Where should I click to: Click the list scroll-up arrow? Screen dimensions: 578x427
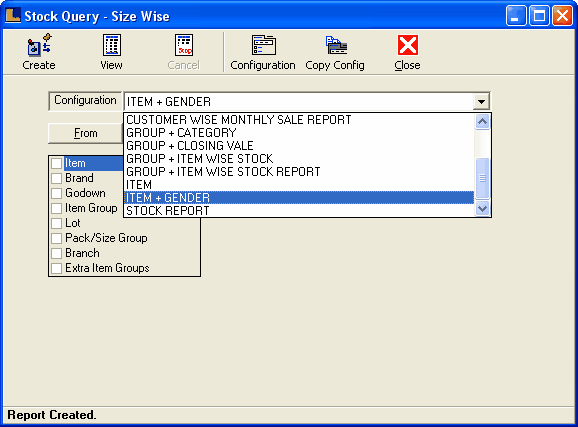[x=483, y=121]
